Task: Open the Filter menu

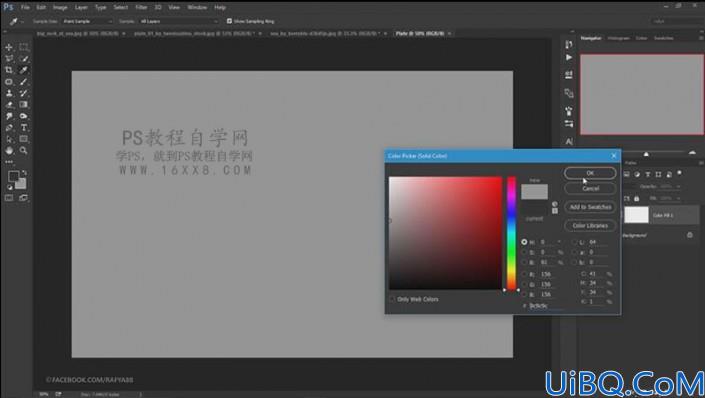Action: click(x=141, y=7)
